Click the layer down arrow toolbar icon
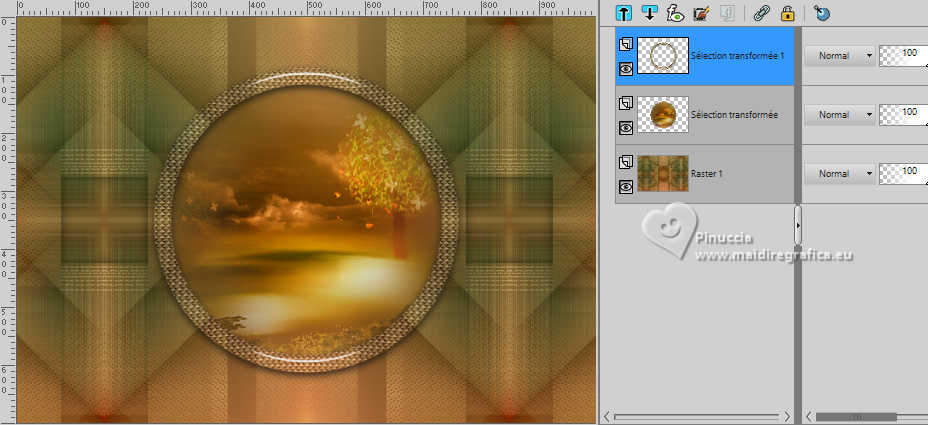This screenshot has width=928, height=425. click(649, 13)
